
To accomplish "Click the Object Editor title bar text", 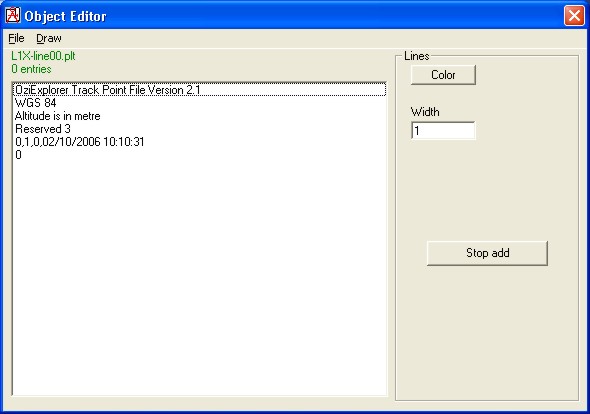I will coord(65,16).
